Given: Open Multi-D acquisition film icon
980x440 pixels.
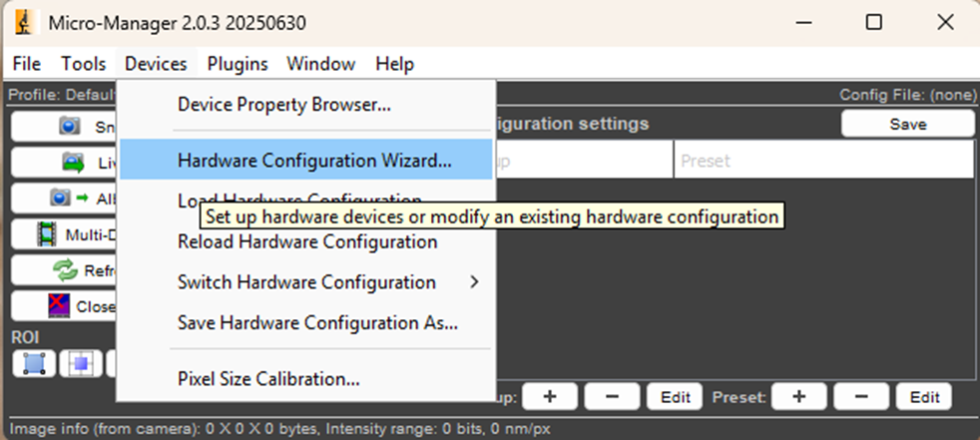Looking at the screenshot, I should point(47,234).
